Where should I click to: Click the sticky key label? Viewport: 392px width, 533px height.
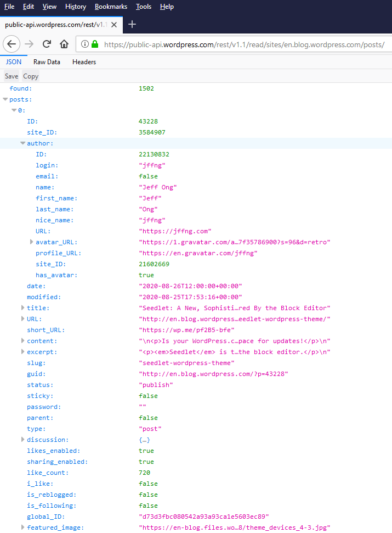40,396
